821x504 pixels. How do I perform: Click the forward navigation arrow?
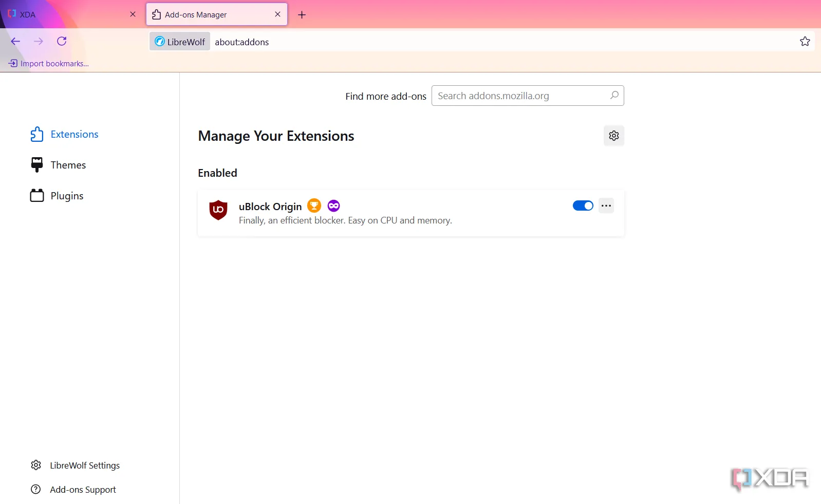coord(39,42)
